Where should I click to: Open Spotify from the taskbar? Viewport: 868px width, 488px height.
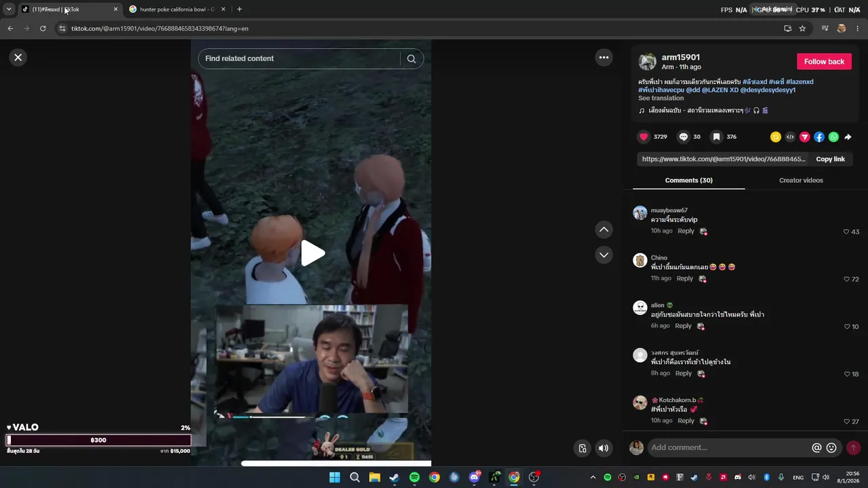point(414,477)
